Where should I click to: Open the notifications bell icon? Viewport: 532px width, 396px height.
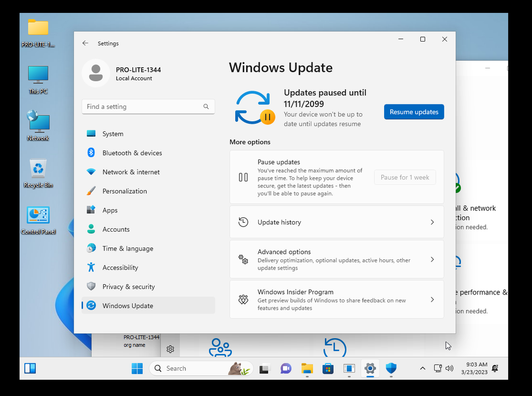pyautogui.click(x=495, y=368)
